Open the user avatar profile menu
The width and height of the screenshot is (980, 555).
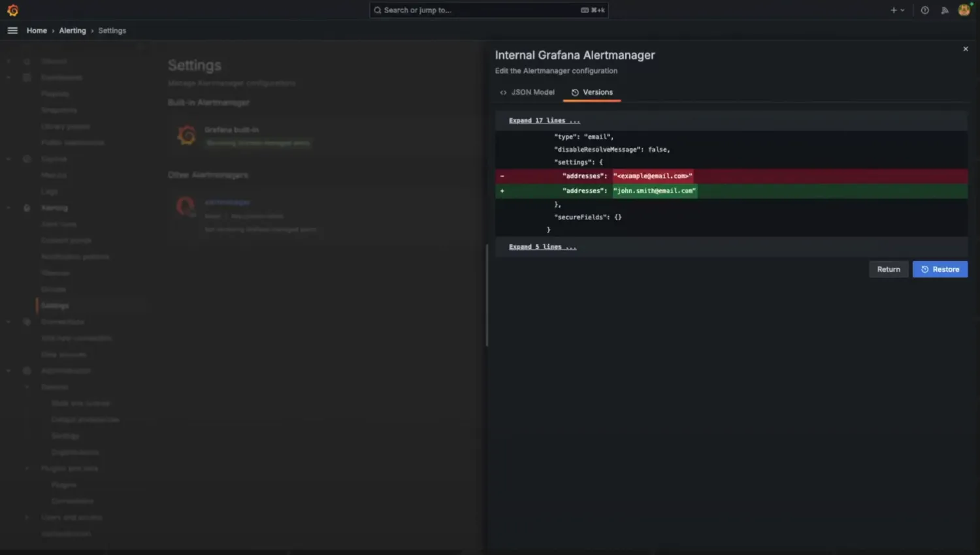click(x=964, y=9)
